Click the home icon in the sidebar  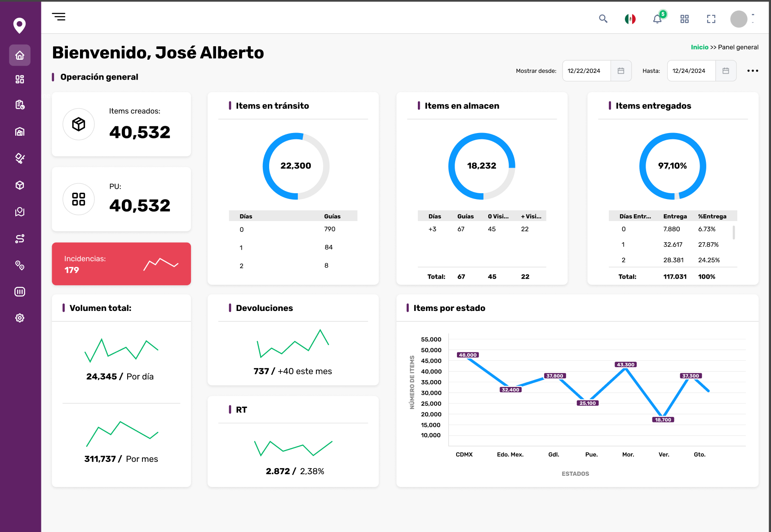[x=20, y=55]
